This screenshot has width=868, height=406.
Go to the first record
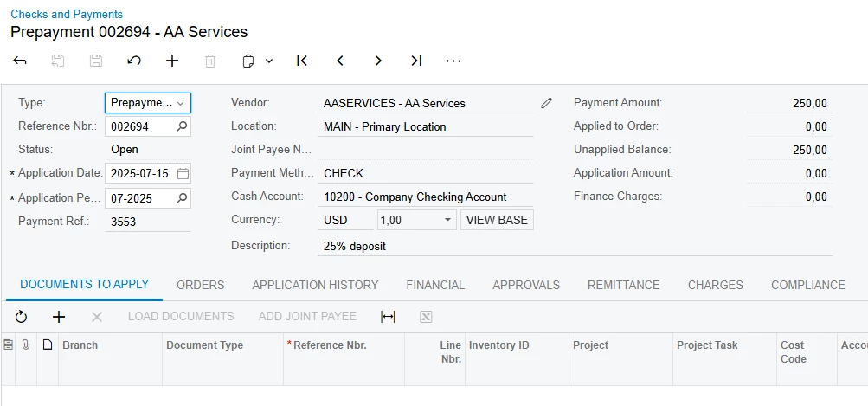coord(302,61)
